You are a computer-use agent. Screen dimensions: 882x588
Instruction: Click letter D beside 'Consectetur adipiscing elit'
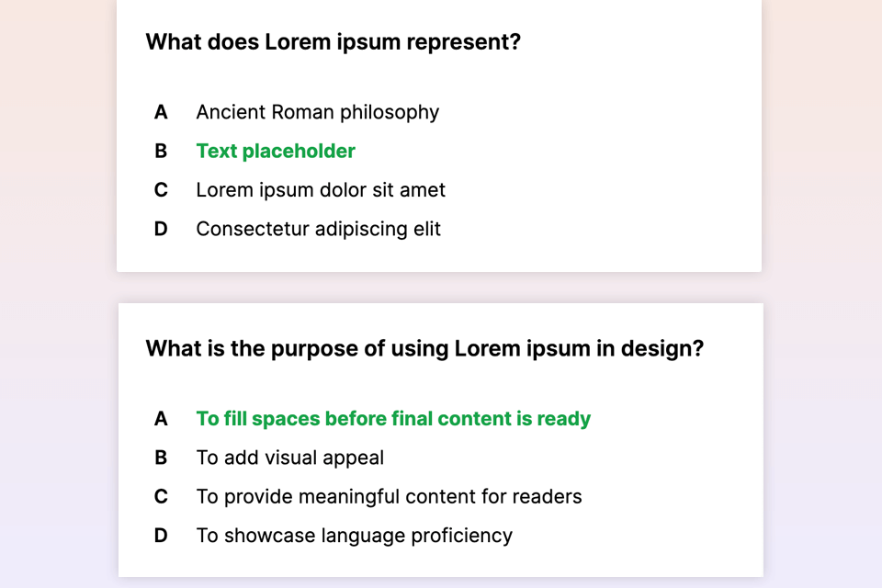click(161, 229)
